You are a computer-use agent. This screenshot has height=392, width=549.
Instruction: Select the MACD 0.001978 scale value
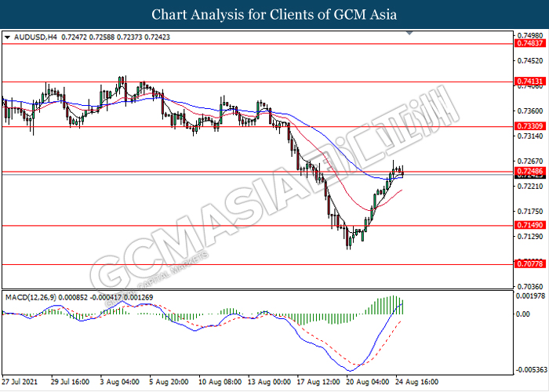531,296
